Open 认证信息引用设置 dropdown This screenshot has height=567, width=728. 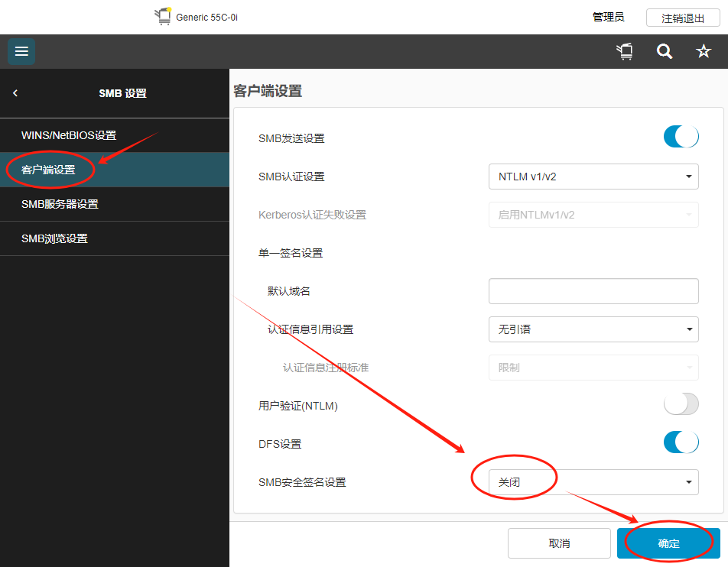coord(593,329)
